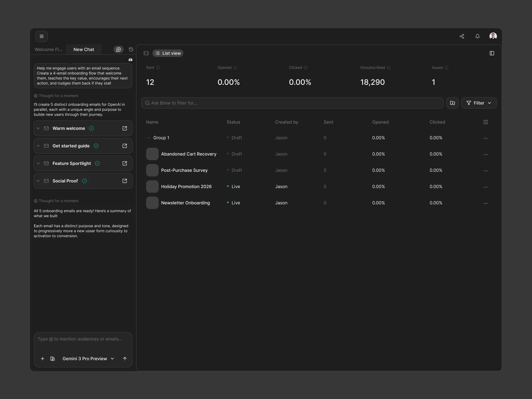Image resolution: width=532 pixels, height=399 pixels.
Task: Expand the Get started guide card
Action: click(x=38, y=146)
